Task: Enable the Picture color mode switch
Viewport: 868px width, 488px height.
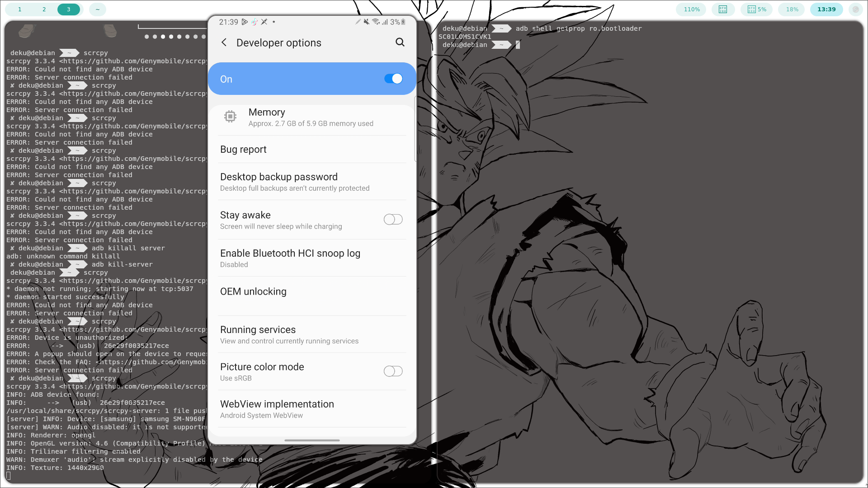Action: tap(393, 371)
